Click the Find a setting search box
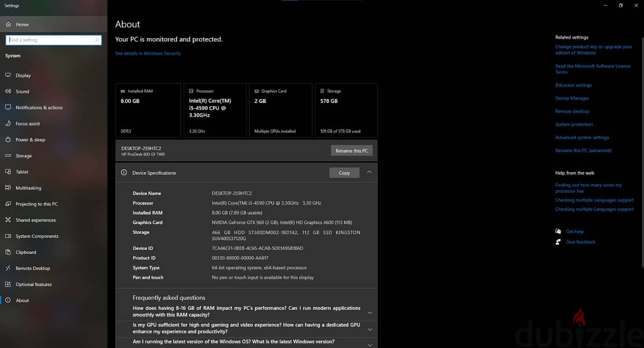The height and width of the screenshot is (348, 644). coord(53,40)
